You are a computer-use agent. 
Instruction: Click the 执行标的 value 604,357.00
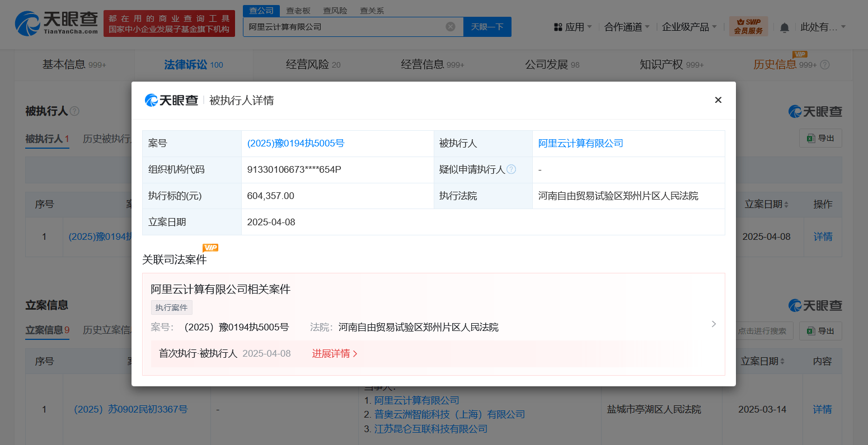(x=271, y=196)
